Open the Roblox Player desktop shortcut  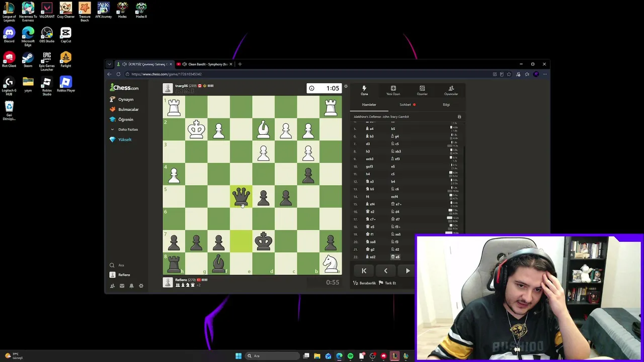(65, 84)
